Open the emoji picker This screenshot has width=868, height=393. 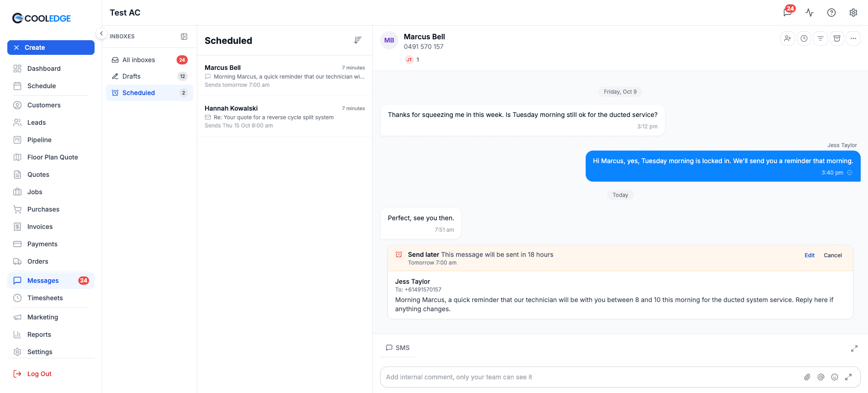[x=835, y=377]
